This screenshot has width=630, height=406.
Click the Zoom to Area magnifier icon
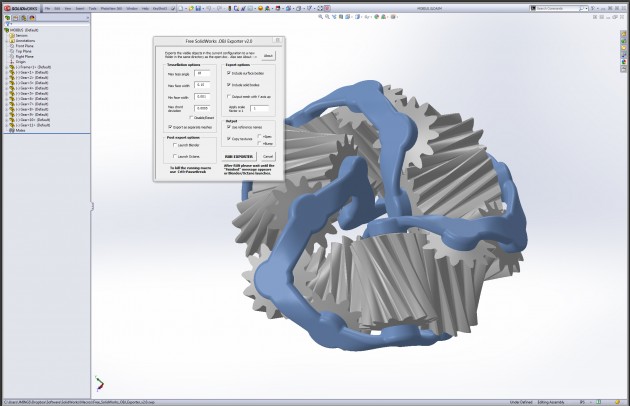pyautogui.click(x=327, y=17)
